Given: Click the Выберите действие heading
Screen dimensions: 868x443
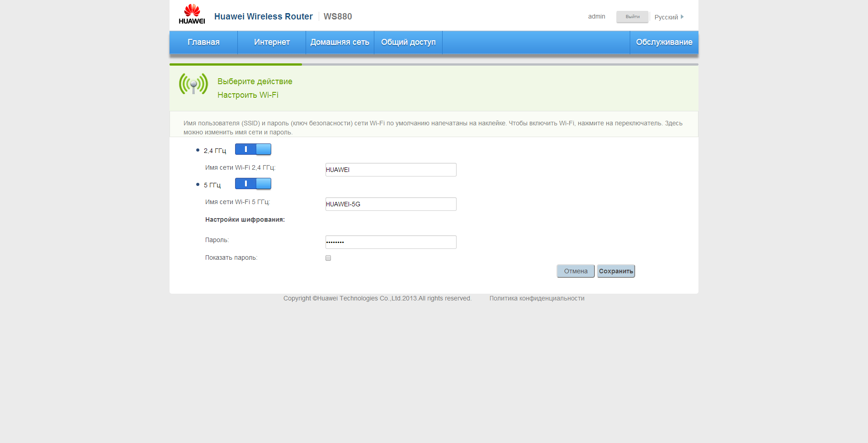Looking at the screenshot, I should click(x=255, y=81).
